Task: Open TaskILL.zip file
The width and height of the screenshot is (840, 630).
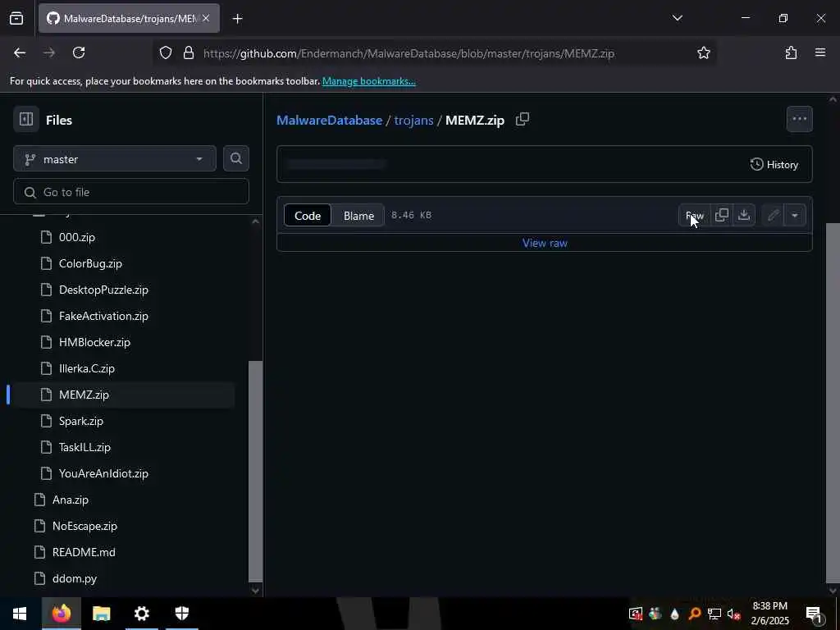Action: click(84, 447)
